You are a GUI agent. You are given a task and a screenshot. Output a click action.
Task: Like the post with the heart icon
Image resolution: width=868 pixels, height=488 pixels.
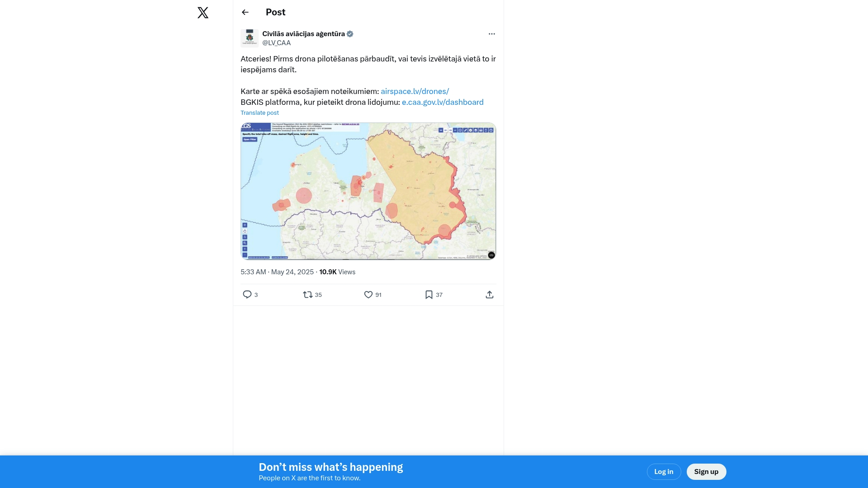click(368, 295)
